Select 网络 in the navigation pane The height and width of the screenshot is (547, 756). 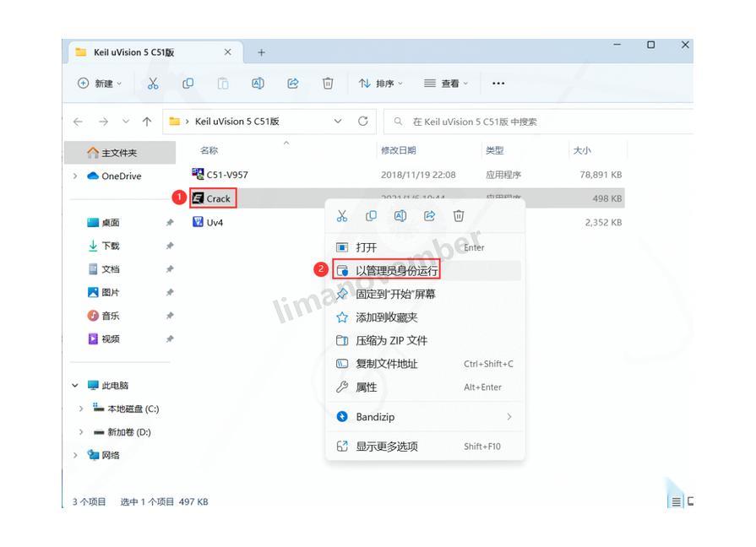103,456
